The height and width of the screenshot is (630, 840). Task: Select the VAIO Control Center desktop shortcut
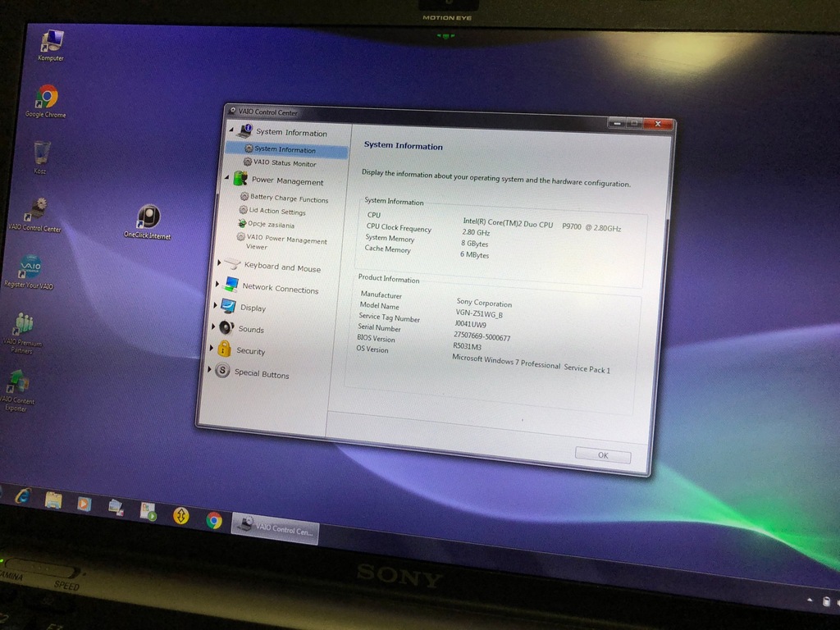click(x=35, y=214)
